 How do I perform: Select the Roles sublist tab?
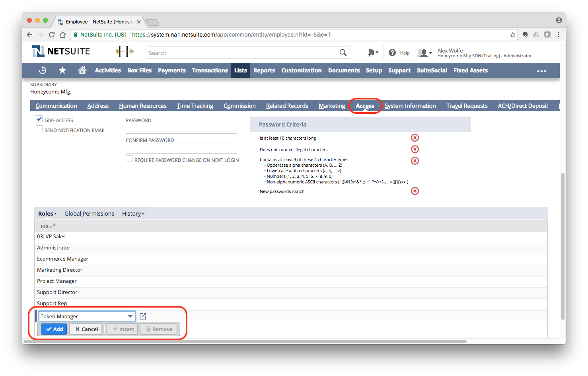coord(47,214)
